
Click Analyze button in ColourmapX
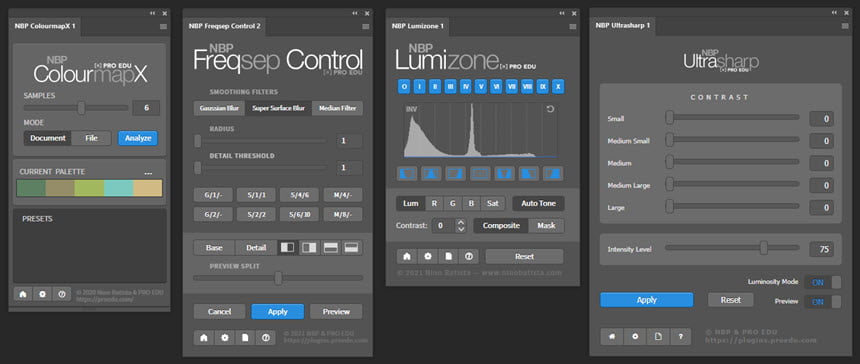pos(138,138)
